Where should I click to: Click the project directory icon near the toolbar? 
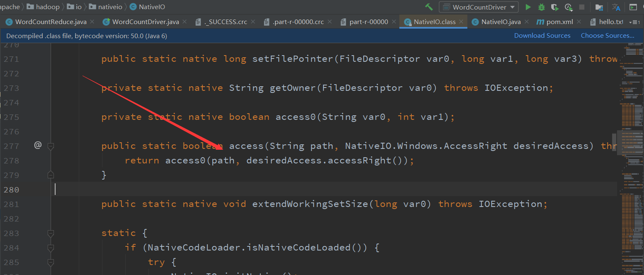600,7
